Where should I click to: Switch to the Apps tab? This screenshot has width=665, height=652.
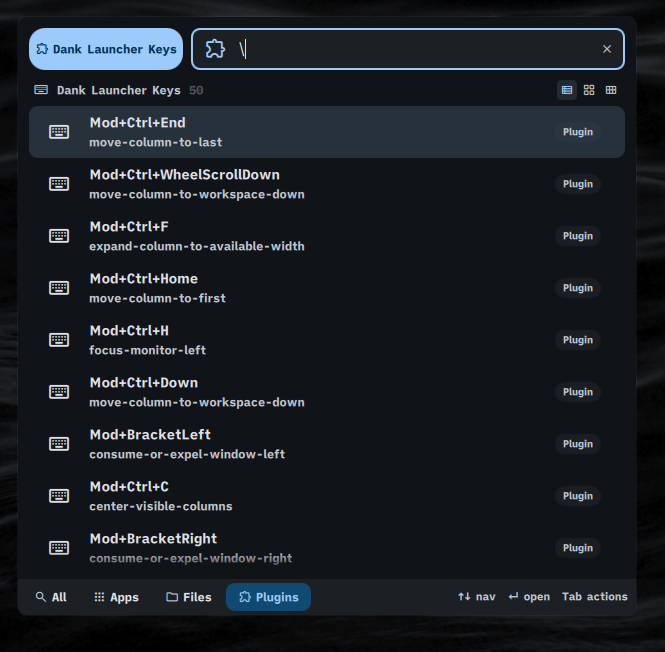[x=116, y=597]
